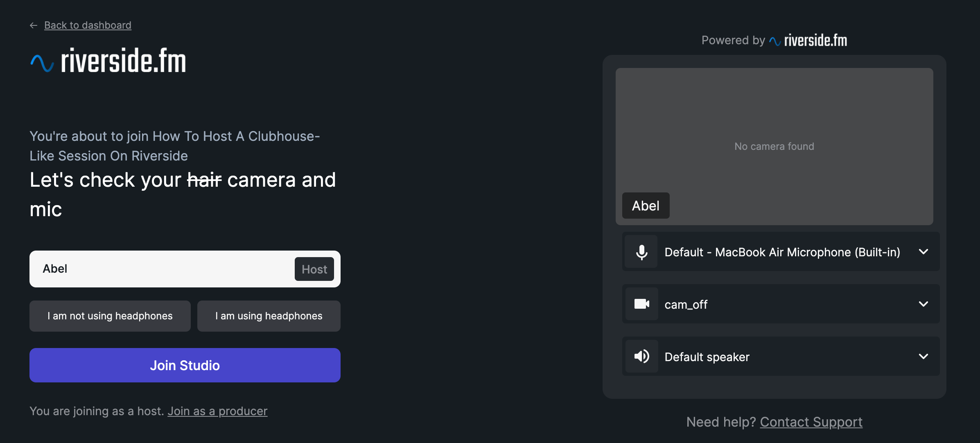Click the Join Studio button
This screenshot has height=443, width=980.
pyautogui.click(x=185, y=365)
